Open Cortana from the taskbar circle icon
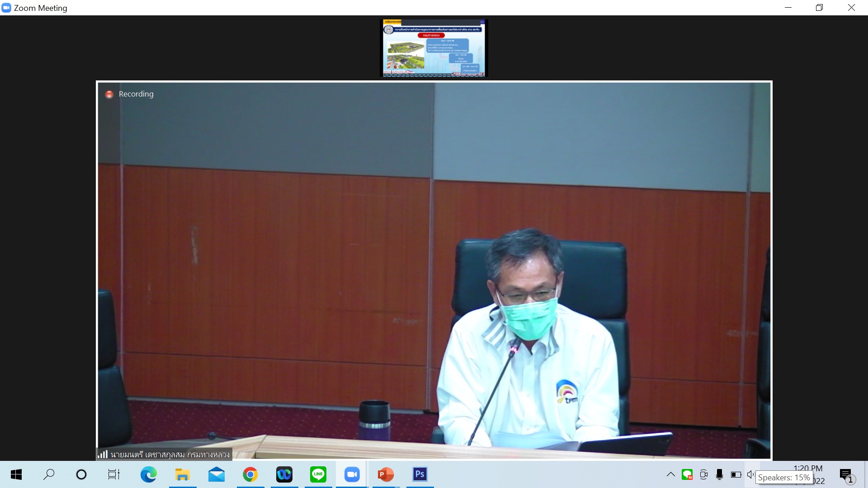Image resolution: width=868 pixels, height=488 pixels. [81, 474]
